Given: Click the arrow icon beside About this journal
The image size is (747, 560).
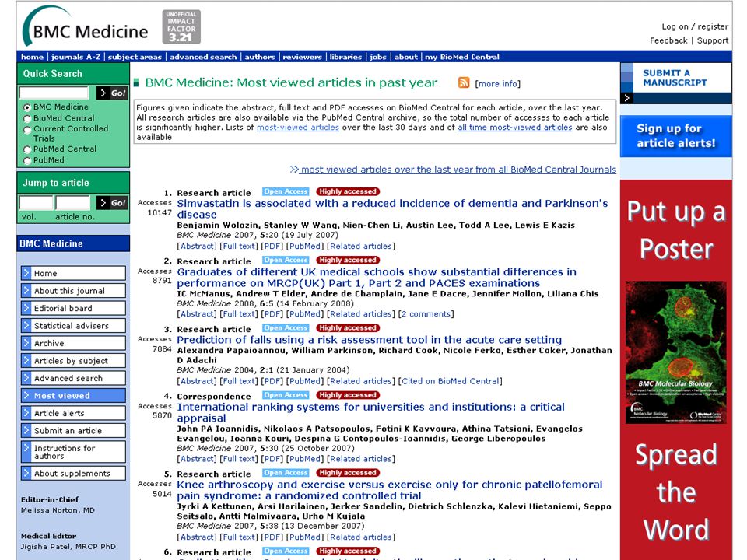Looking at the screenshot, I should (26, 290).
